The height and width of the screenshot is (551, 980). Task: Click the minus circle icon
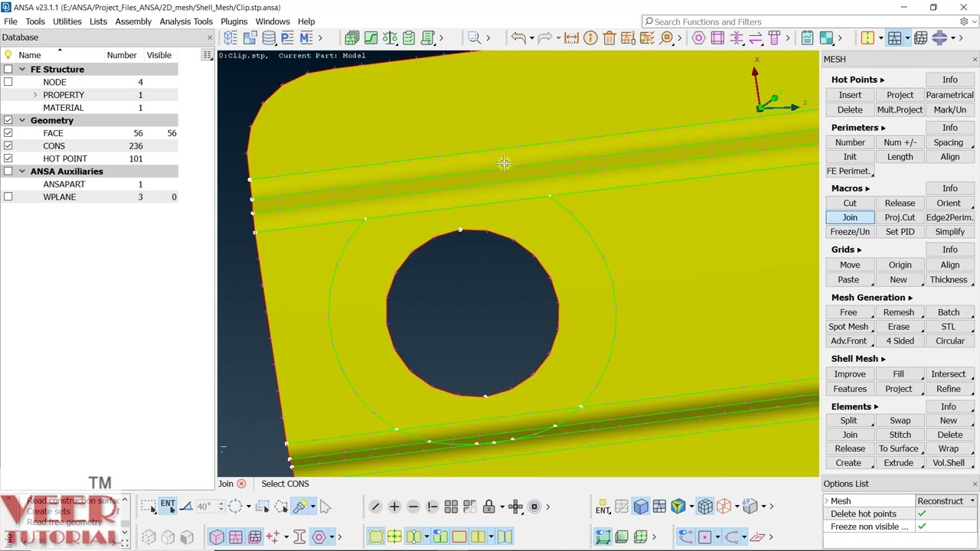pos(413,507)
